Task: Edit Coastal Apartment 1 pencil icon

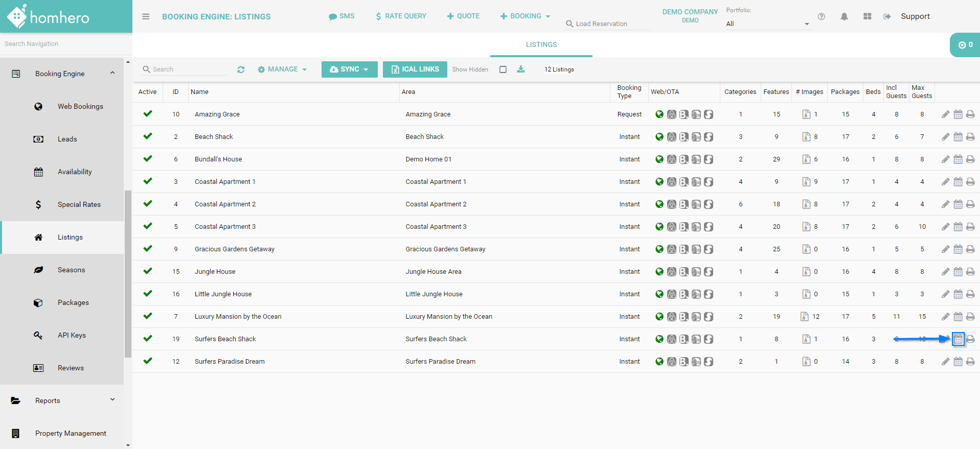Action: pos(945,182)
